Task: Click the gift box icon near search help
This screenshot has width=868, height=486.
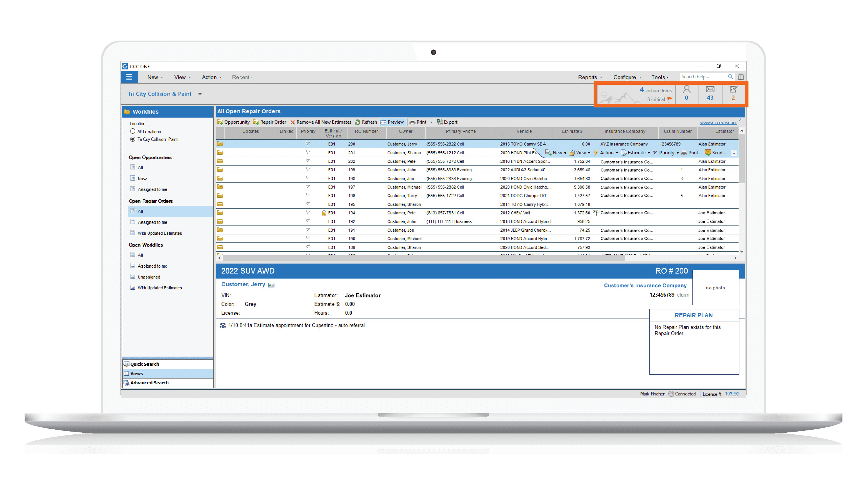Action: (x=741, y=77)
